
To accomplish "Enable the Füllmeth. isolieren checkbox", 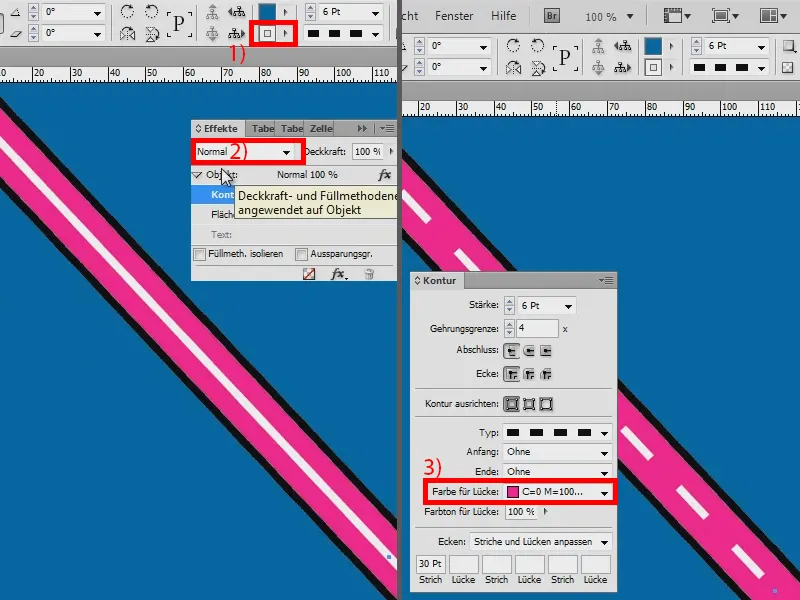I will 199,254.
